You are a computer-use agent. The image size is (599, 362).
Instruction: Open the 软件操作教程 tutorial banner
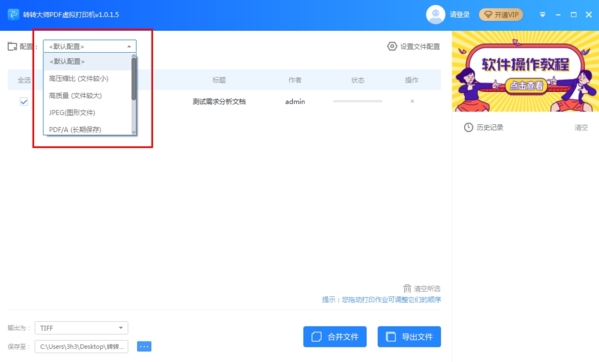(525, 71)
